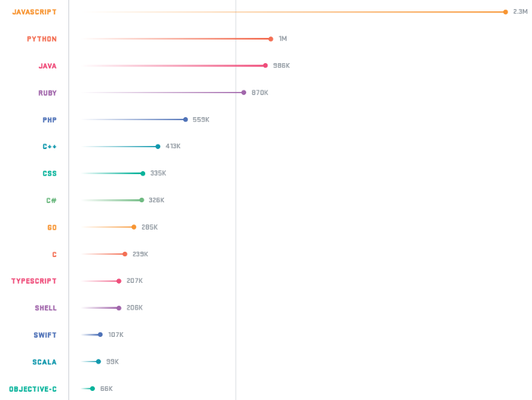Click the JAVASCRIPT language label
The height and width of the screenshot is (400, 532).
(x=34, y=12)
